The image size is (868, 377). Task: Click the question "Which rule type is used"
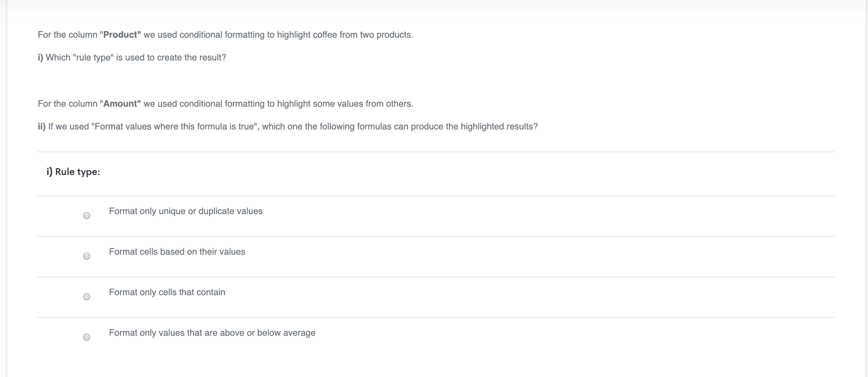[x=136, y=58]
